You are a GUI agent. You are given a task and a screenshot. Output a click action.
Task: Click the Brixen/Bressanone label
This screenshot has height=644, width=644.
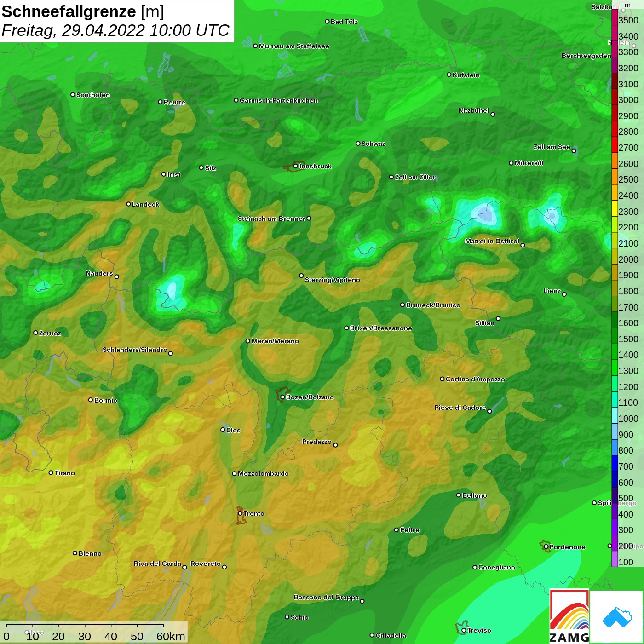381,328
